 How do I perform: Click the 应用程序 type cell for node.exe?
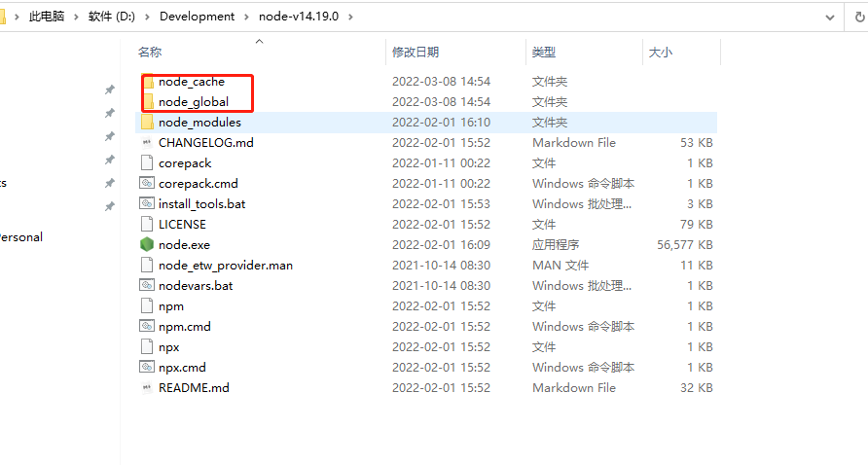point(556,245)
